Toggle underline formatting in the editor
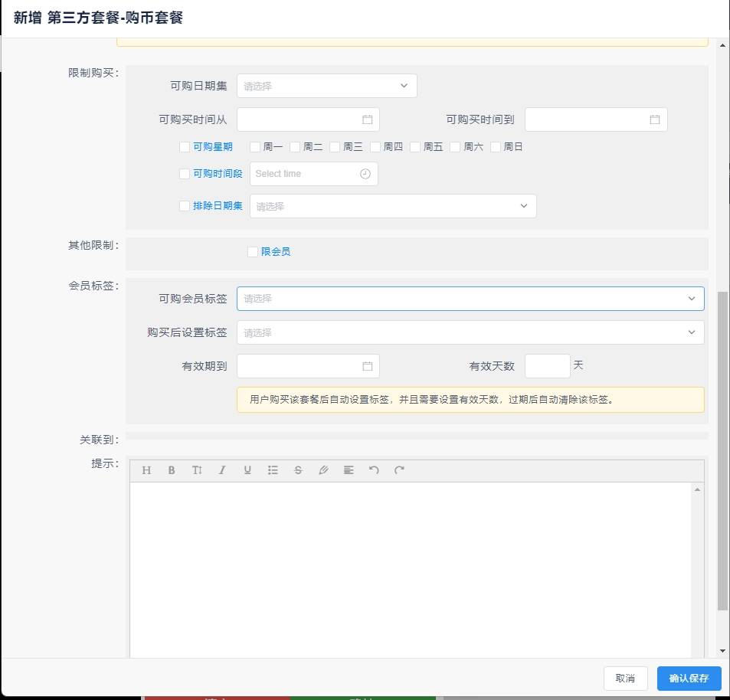730x700 pixels. [x=247, y=470]
